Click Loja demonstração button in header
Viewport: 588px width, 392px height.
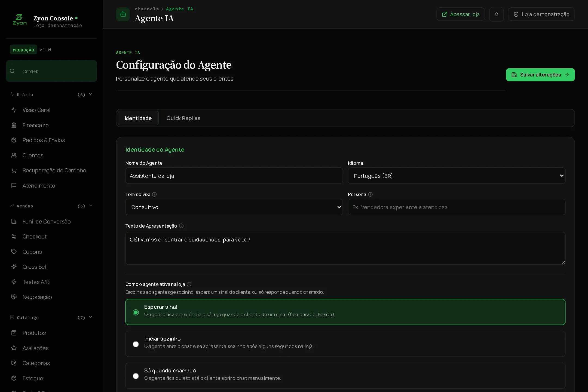[541, 14]
